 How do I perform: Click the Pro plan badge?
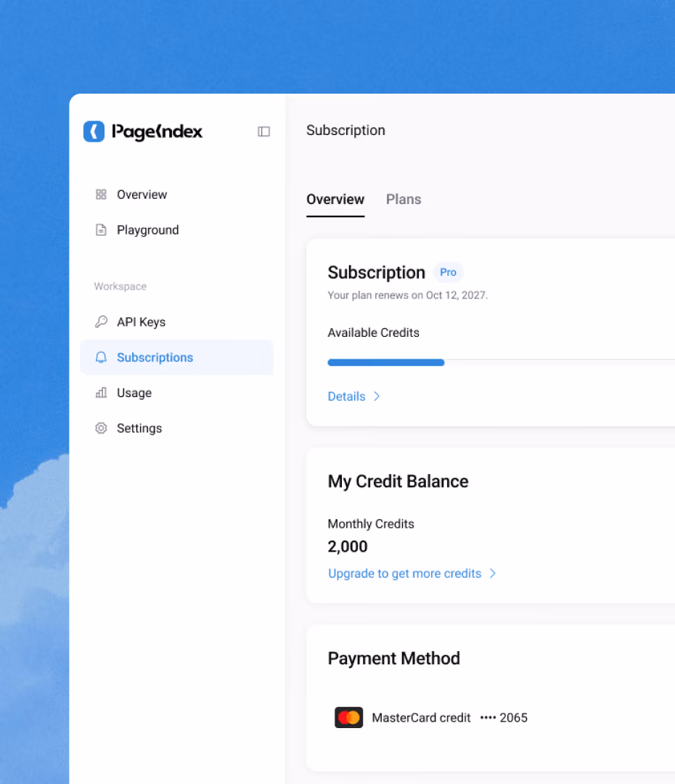[x=448, y=272]
